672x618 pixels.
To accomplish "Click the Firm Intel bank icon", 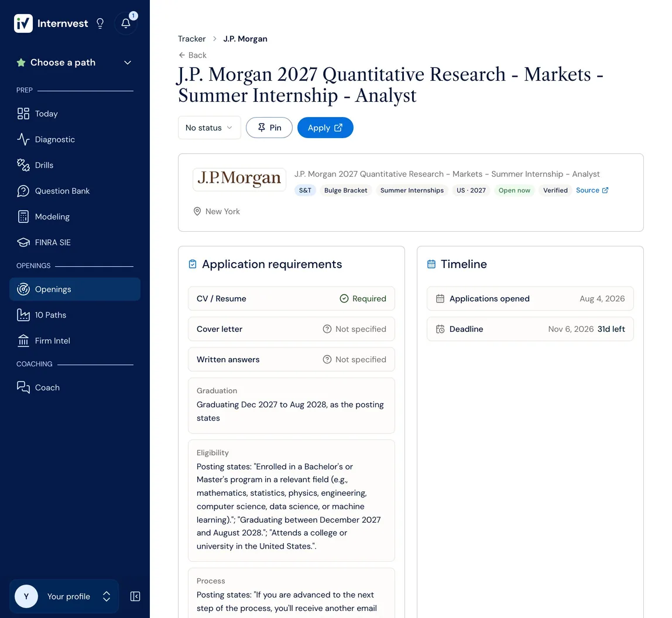I will 23,341.
